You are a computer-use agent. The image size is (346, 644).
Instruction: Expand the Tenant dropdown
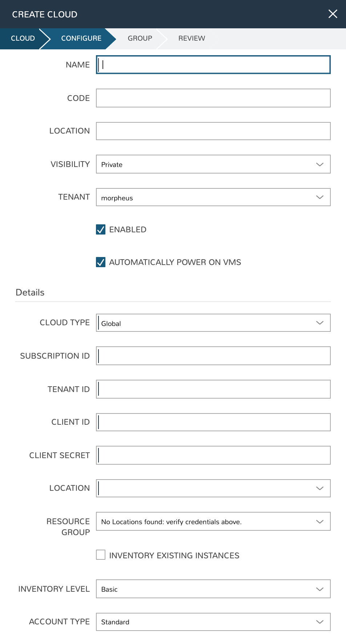tap(213, 197)
